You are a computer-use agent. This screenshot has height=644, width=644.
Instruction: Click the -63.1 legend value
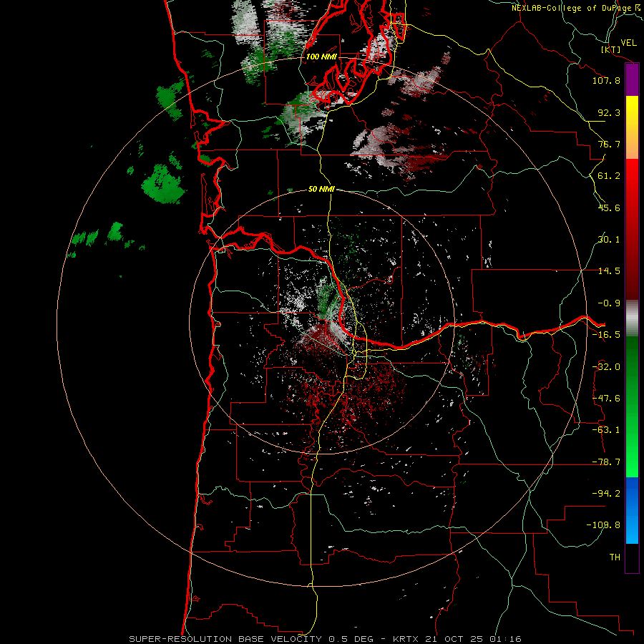coord(606,430)
